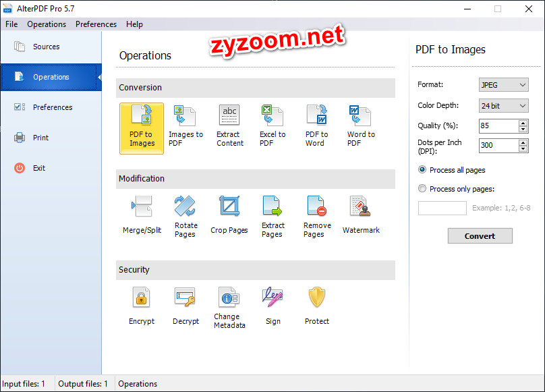The width and height of the screenshot is (545, 392).
Task: Open the Help menu
Action: click(134, 24)
